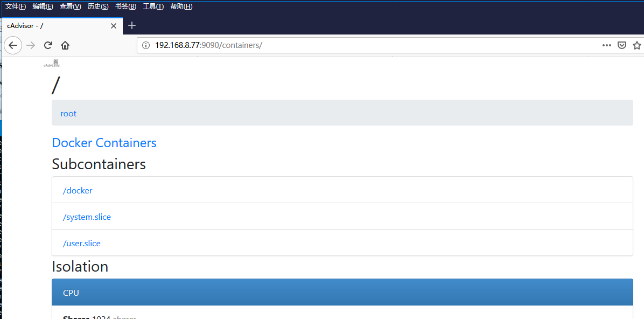Open the /user.slice subcontainer

pyautogui.click(x=82, y=244)
